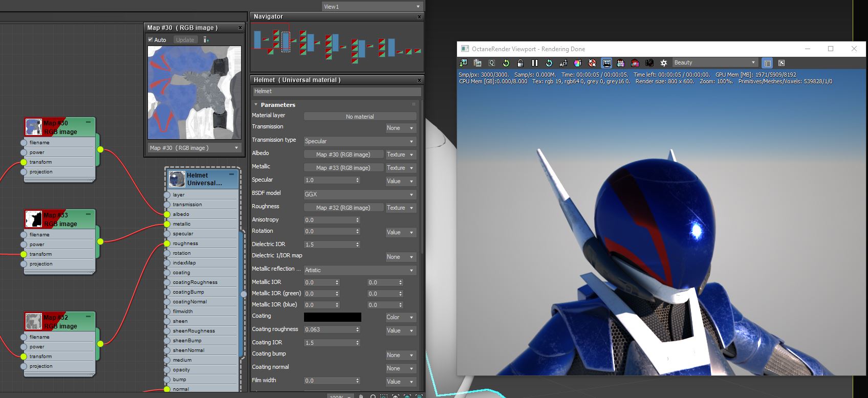Open the Transmission type Specular dropdown

(x=360, y=141)
